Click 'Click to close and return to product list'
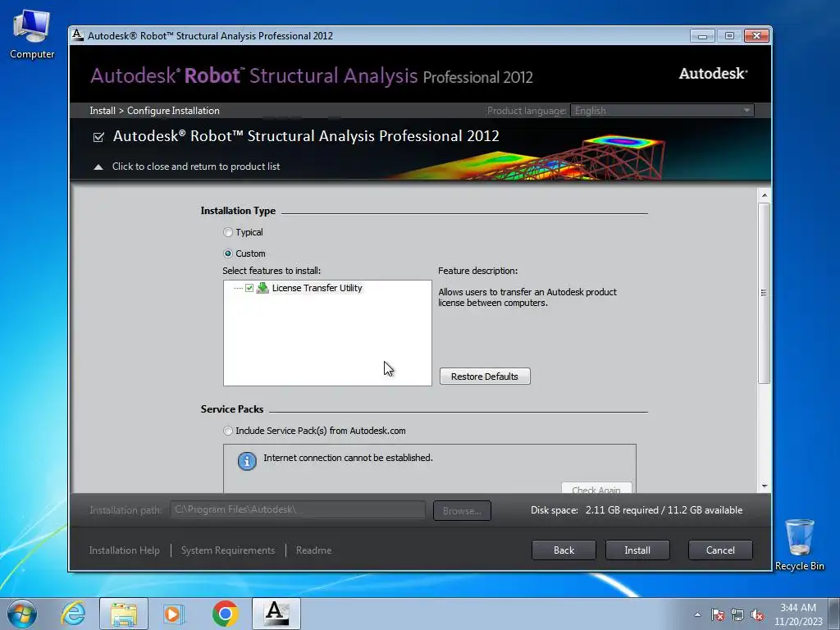 [195, 167]
